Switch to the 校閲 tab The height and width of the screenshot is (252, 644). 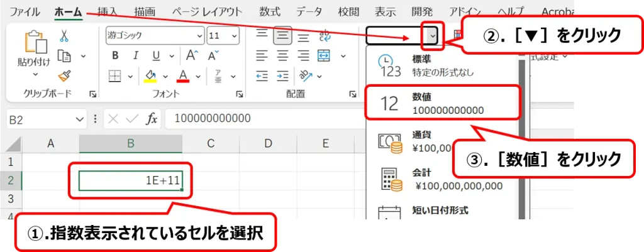348,11
